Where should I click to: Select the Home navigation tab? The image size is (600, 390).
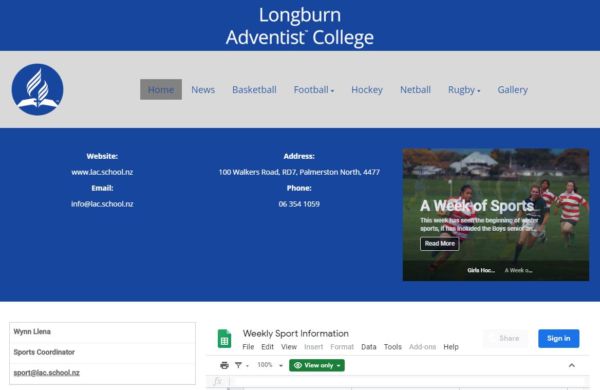click(161, 90)
